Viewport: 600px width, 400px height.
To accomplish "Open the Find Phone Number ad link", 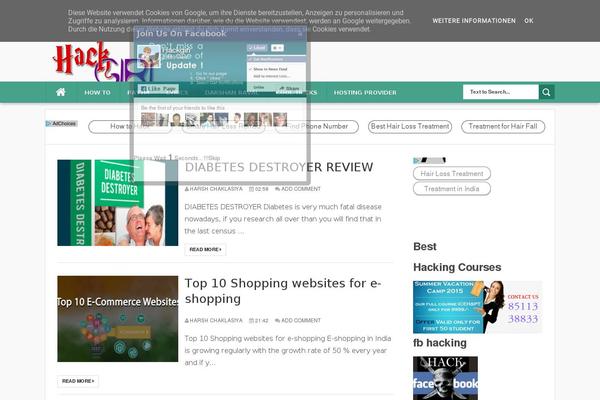I will [x=317, y=127].
